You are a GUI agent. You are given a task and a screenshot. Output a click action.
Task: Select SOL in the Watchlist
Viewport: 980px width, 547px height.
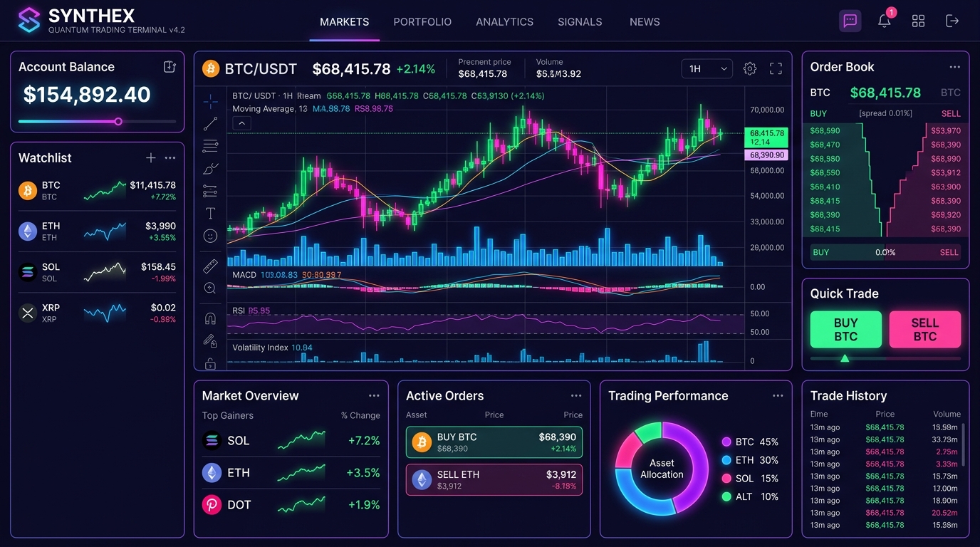[97, 272]
